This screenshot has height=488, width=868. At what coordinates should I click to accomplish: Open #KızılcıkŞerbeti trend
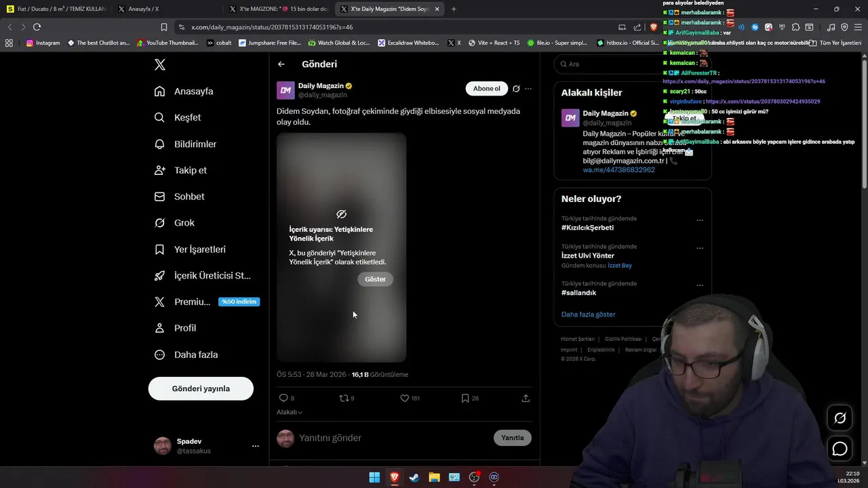(x=587, y=228)
